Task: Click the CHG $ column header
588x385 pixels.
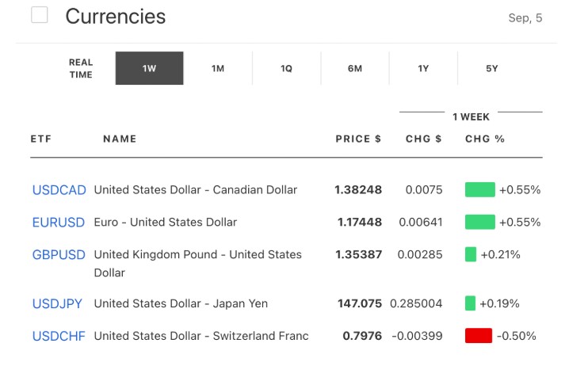Action: point(424,139)
